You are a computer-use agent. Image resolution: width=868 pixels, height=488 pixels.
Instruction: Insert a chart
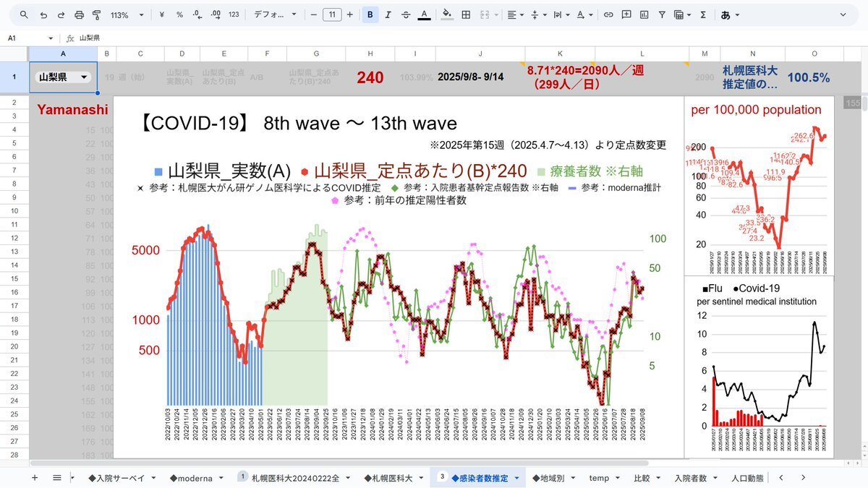[x=644, y=14]
